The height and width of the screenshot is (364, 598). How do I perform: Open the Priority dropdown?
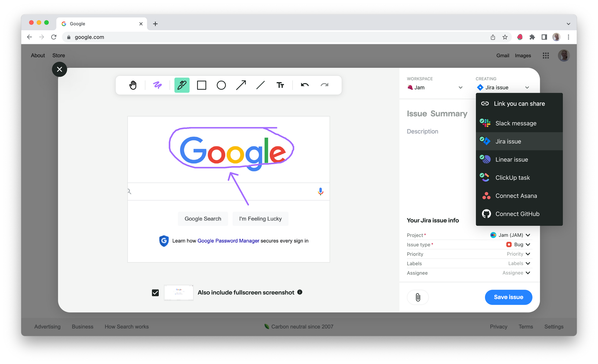point(518,254)
